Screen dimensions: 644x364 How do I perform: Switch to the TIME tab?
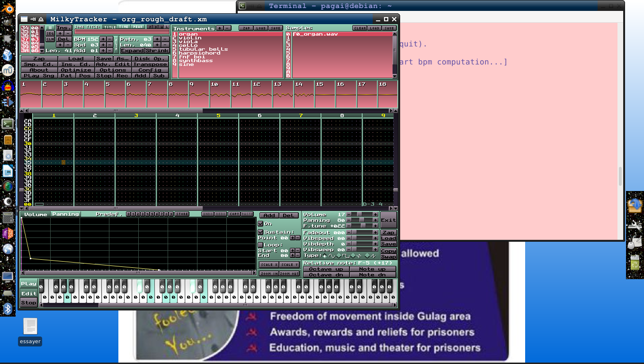[x=124, y=27]
